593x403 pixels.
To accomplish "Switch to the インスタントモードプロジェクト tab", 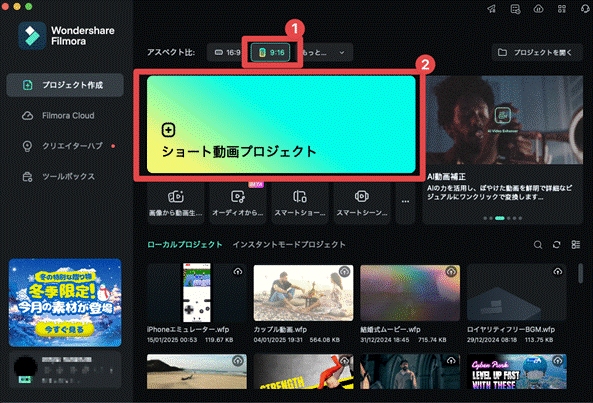I will pyautogui.click(x=289, y=245).
